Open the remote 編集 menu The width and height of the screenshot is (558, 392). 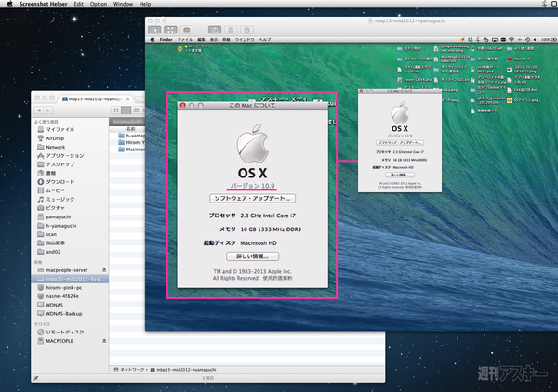pyautogui.click(x=201, y=39)
